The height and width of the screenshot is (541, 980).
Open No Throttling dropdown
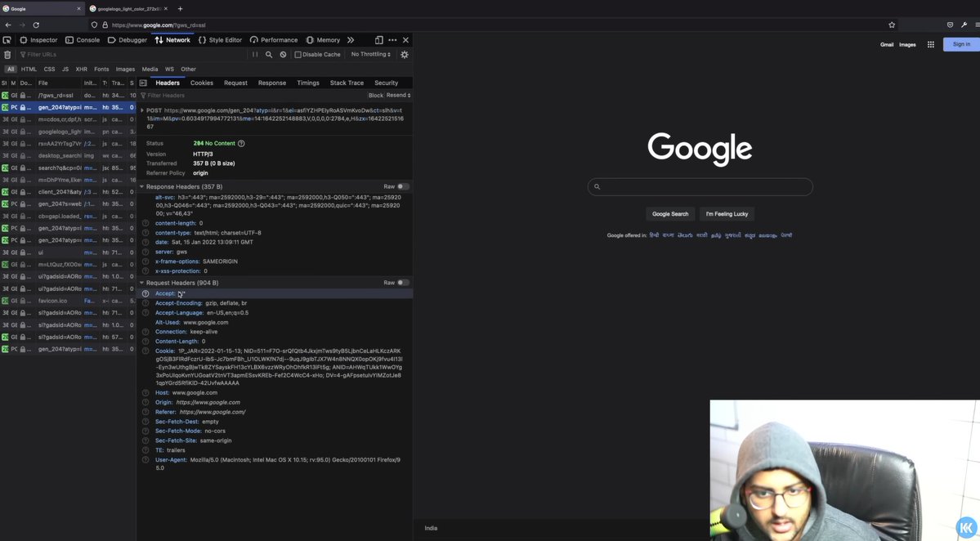(x=370, y=55)
